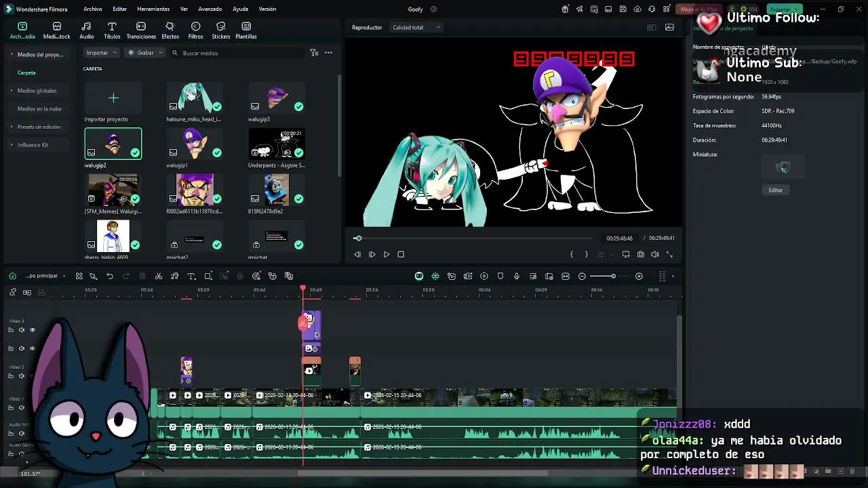The height and width of the screenshot is (488, 868).
Task: Click the zoom-in plus icon on timeline
Action: (639, 276)
